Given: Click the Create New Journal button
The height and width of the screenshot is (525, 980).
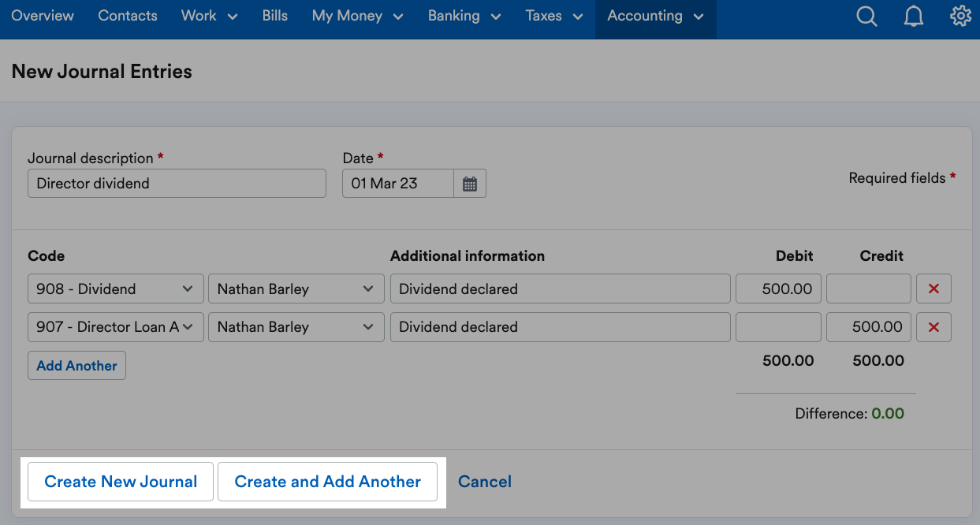Looking at the screenshot, I should [x=121, y=482].
